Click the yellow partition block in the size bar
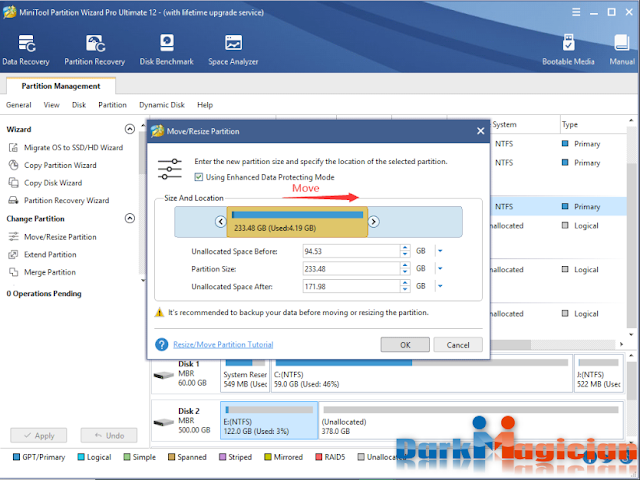 [x=297, y=222]
